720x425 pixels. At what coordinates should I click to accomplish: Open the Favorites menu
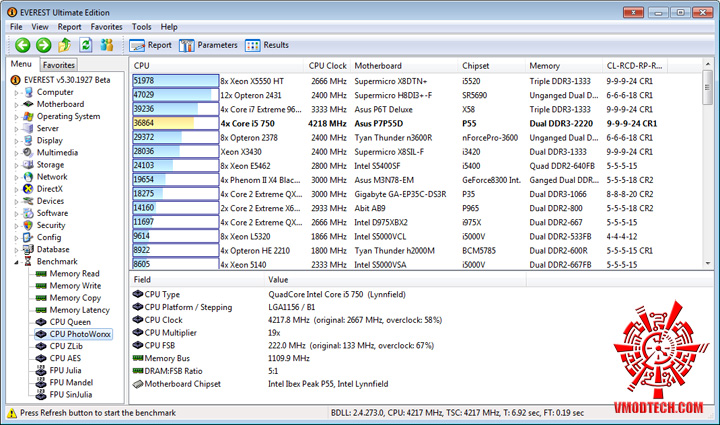pos(107,27)
